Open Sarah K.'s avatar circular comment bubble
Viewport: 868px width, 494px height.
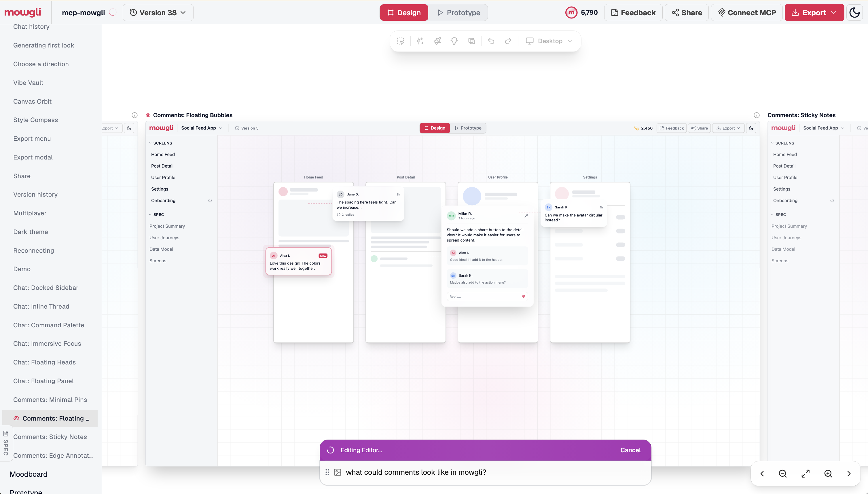point(573,213)
